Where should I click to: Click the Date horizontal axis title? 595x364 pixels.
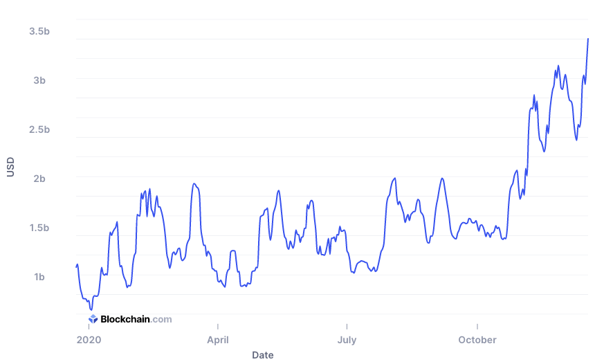click(262, 355)
